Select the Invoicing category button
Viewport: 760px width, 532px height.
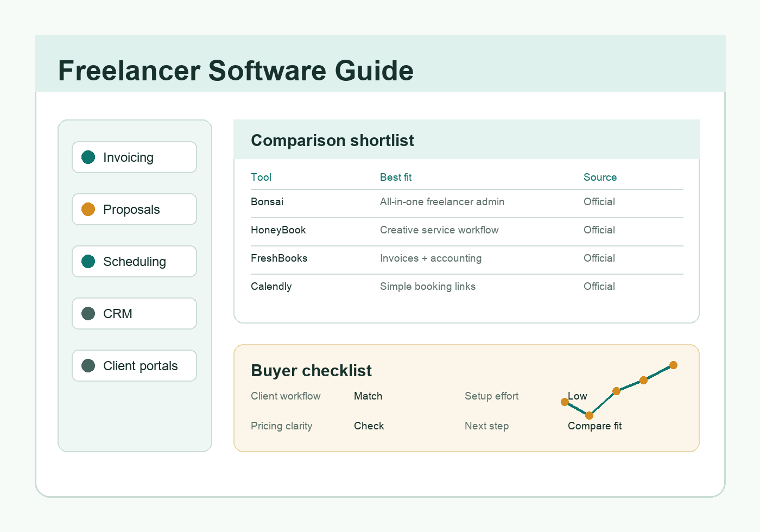click(134, 157)
